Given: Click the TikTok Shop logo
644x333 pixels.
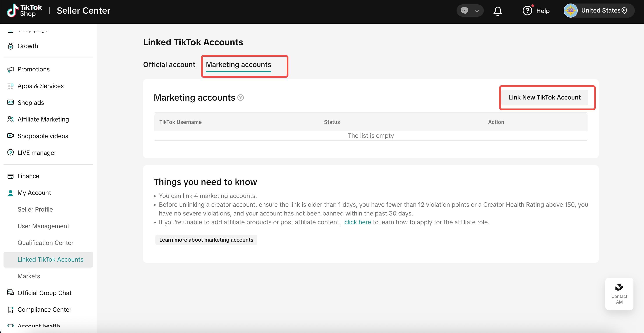Looking at the screenshot, I should click(x=24, y=11).
